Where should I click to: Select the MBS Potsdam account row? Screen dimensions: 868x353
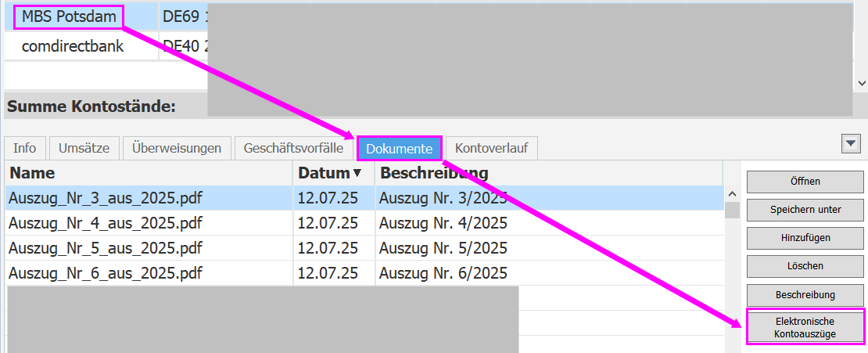70,16
